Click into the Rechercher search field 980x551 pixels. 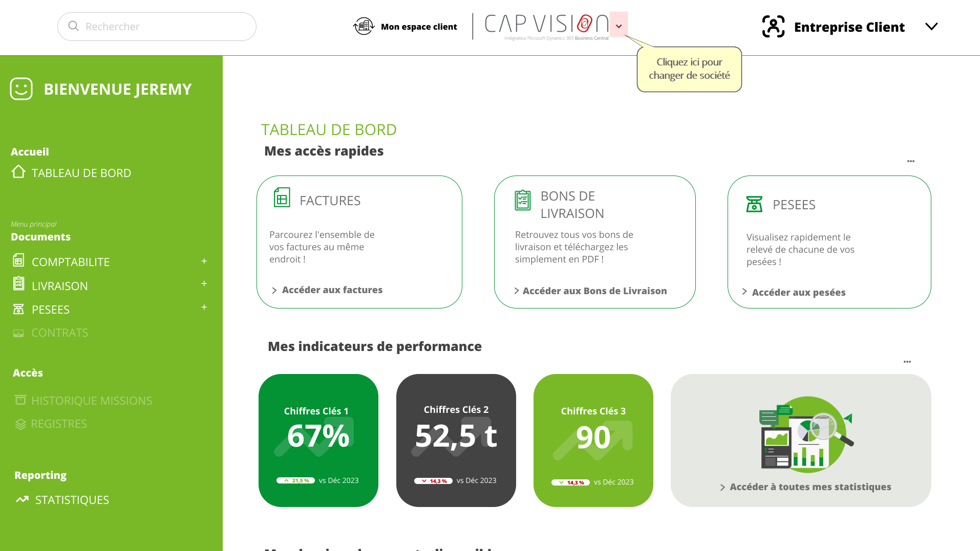tap(157, 27)
